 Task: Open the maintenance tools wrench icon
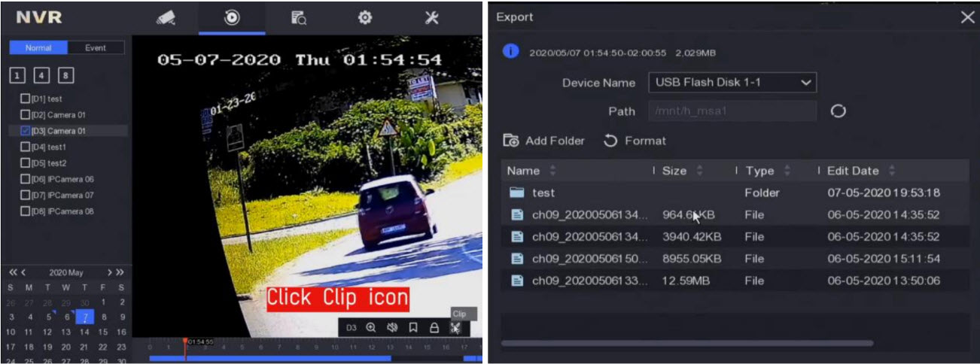[431, 18]
